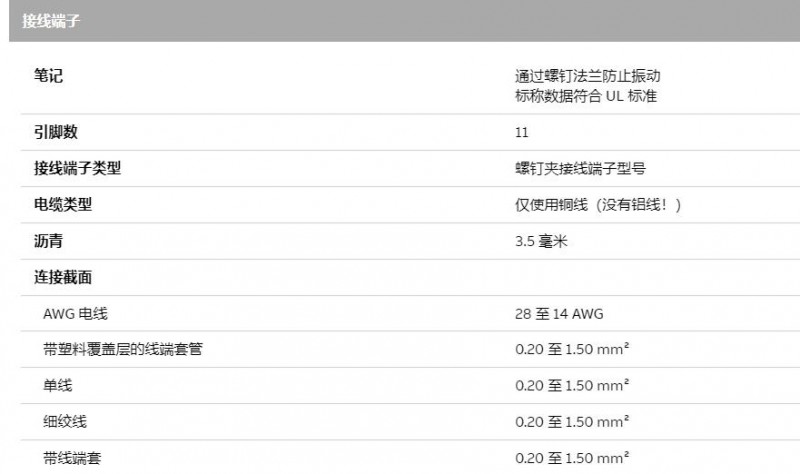Screen dimensions: 800x474
Task: Click the 连接截面 subsection heading
Action: (x=63, y=277)
